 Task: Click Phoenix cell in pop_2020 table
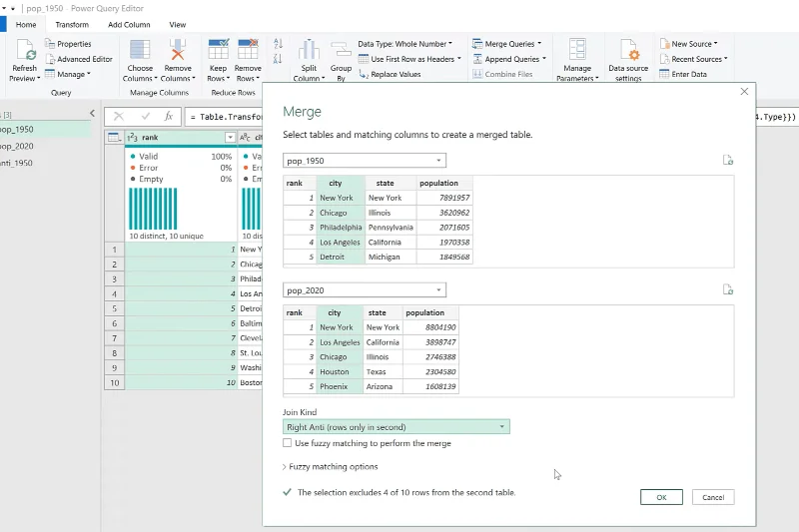tap(340, 386)
